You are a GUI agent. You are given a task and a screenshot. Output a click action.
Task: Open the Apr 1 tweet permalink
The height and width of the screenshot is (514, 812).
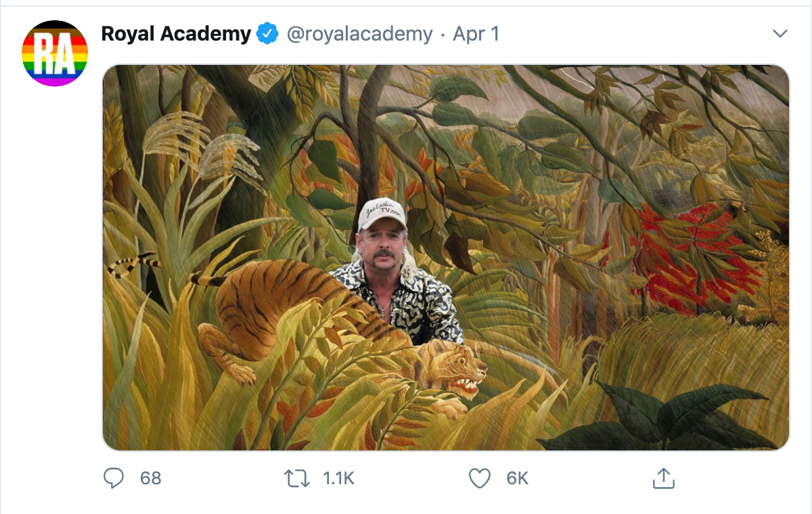475,33
